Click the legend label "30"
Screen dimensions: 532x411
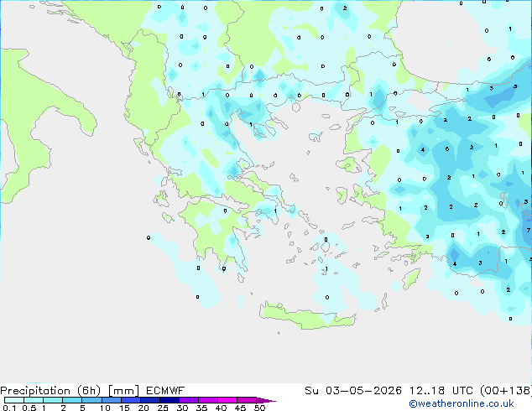click(182, 408)
